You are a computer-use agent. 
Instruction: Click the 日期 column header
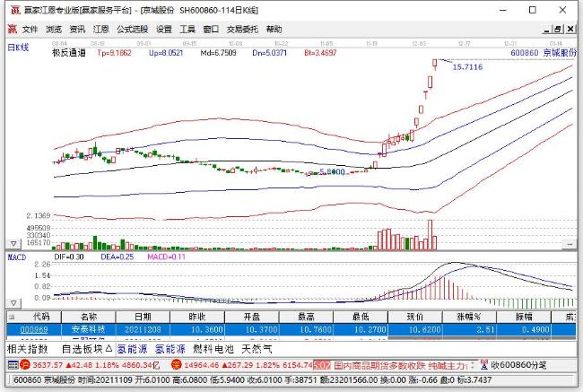tap(143, 317)
